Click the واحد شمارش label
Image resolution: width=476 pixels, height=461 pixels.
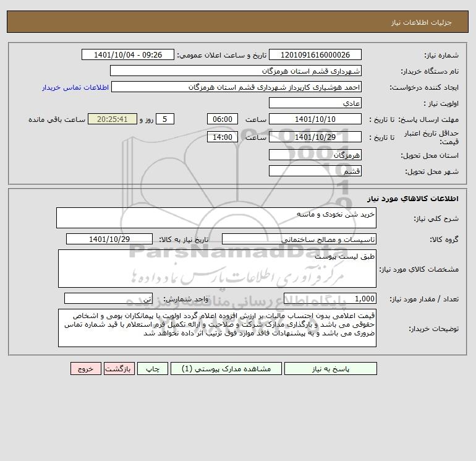186,299
